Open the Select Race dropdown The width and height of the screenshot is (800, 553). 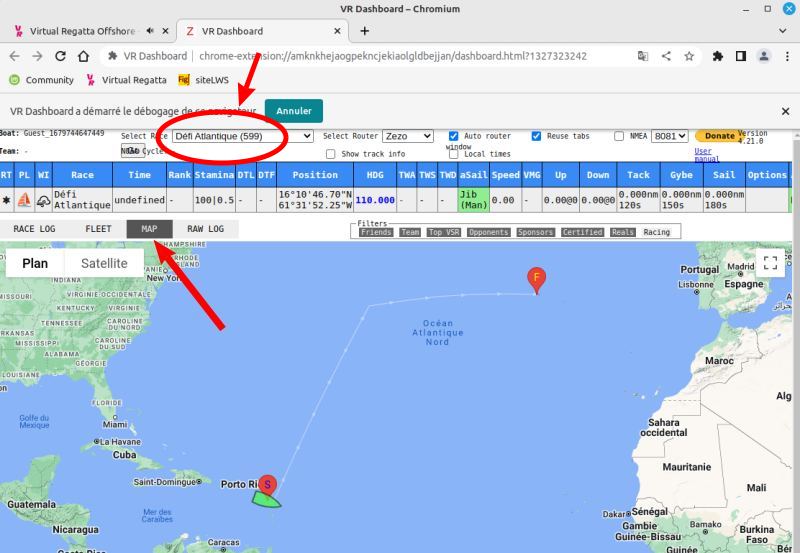point(243,136)
